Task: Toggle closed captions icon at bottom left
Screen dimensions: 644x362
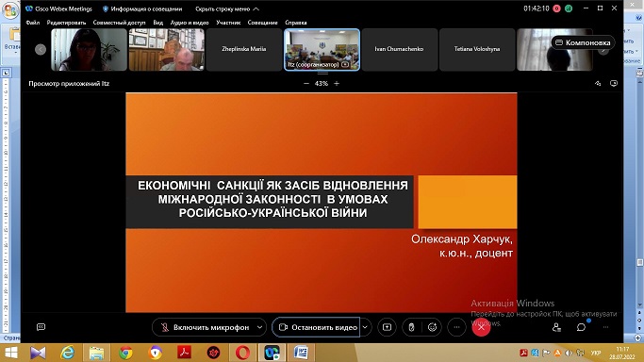Action: [41, 327]
